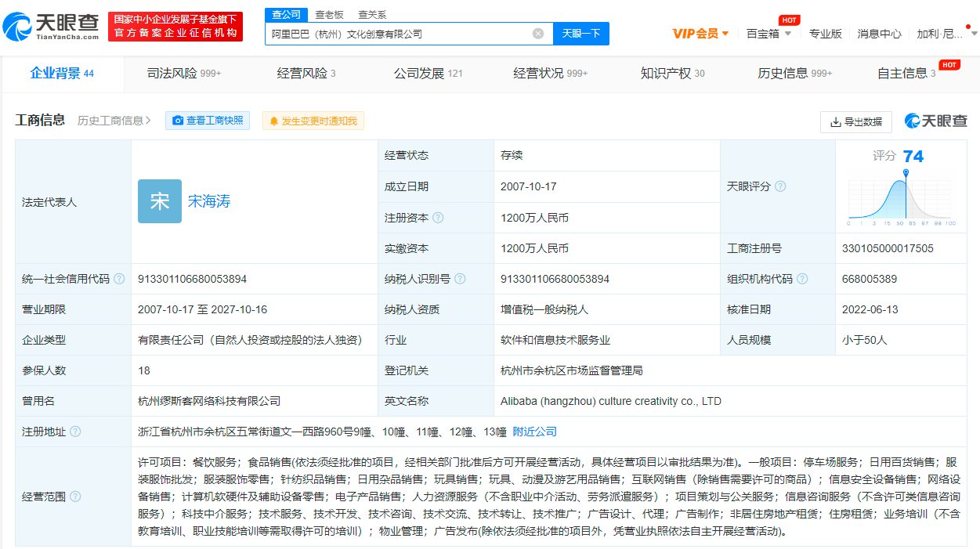Click 发生变更时通知我 button
This screenshot has height=549, width=980.
(x=313, y=121)
